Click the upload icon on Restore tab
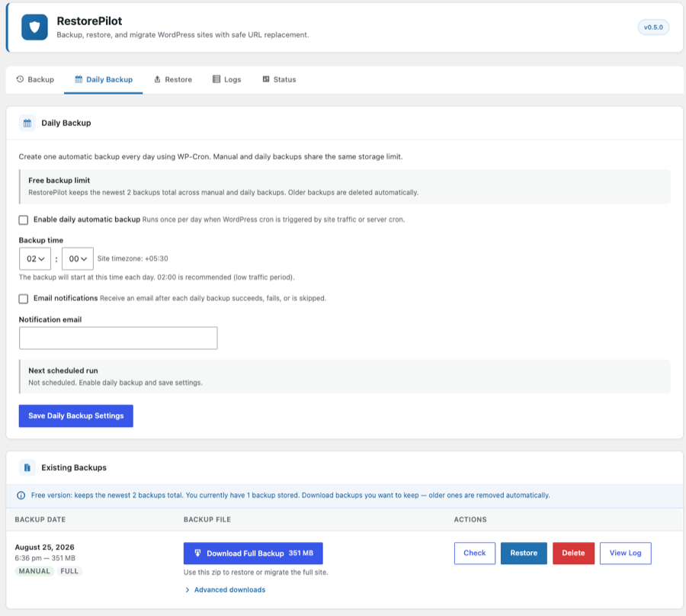The image size is (686, 616). [x=158, y=79]
